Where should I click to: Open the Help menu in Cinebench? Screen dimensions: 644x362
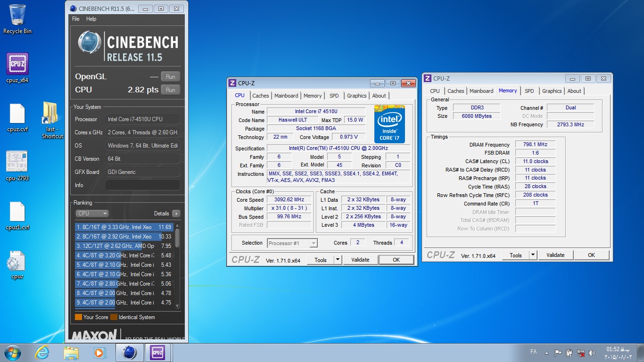(91, 19)
